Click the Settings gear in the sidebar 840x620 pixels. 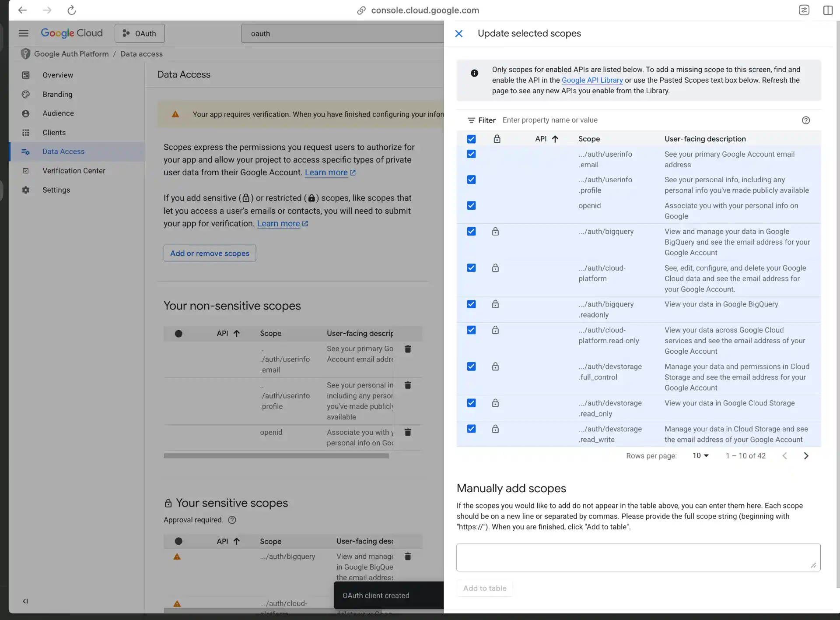pos(26,190)
